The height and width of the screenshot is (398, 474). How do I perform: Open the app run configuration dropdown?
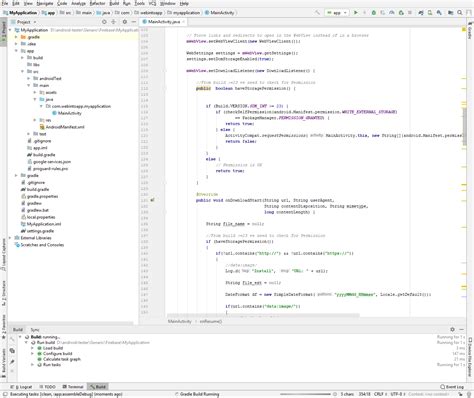pos(337,13)
